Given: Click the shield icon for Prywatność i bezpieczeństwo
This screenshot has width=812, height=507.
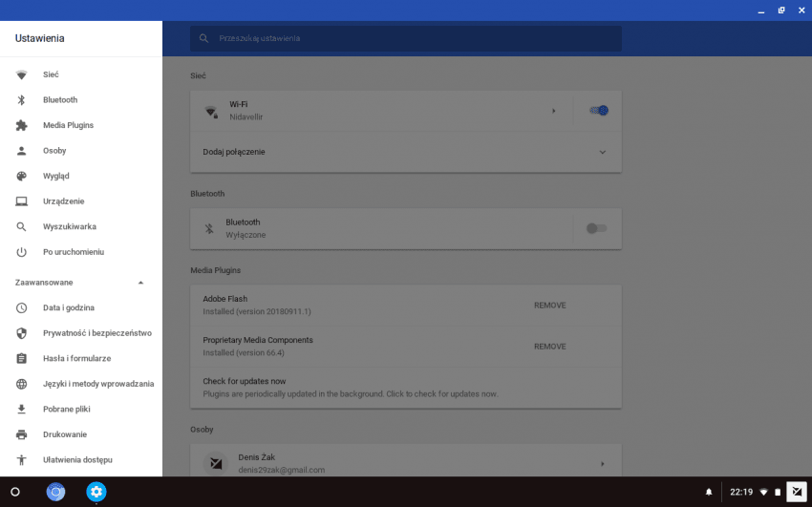Looking at the screenshot, I should (x=21, y=333).
